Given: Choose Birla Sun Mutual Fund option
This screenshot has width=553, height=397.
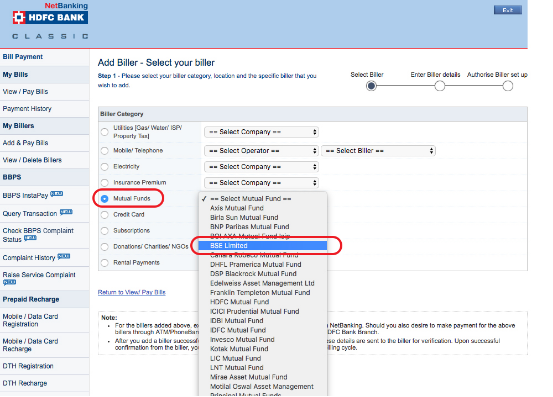Looking at the screenshot, I should pyautogui.click(x=263, y=218).
